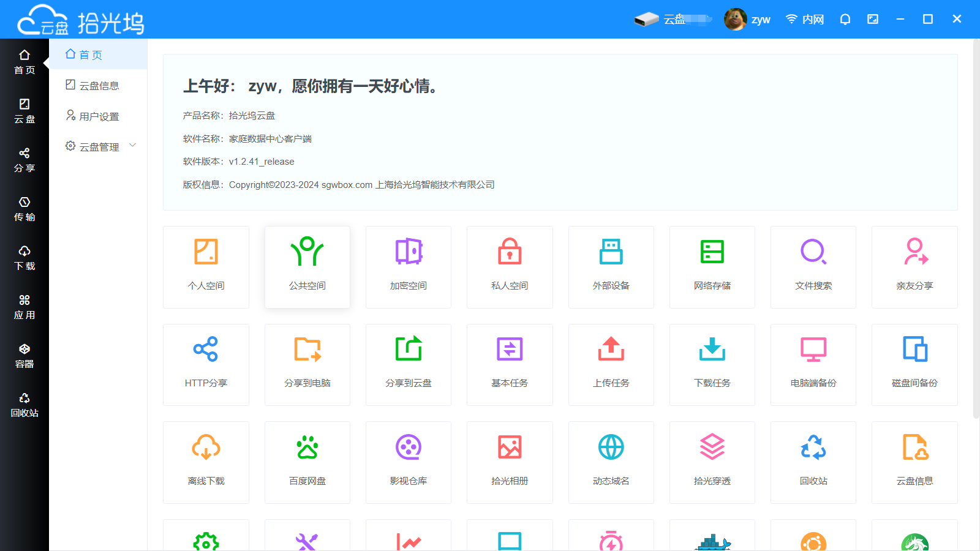Screen dimensions: 980x551
Task: Open the HTTP分享 tile
Action: pos(206,365)
